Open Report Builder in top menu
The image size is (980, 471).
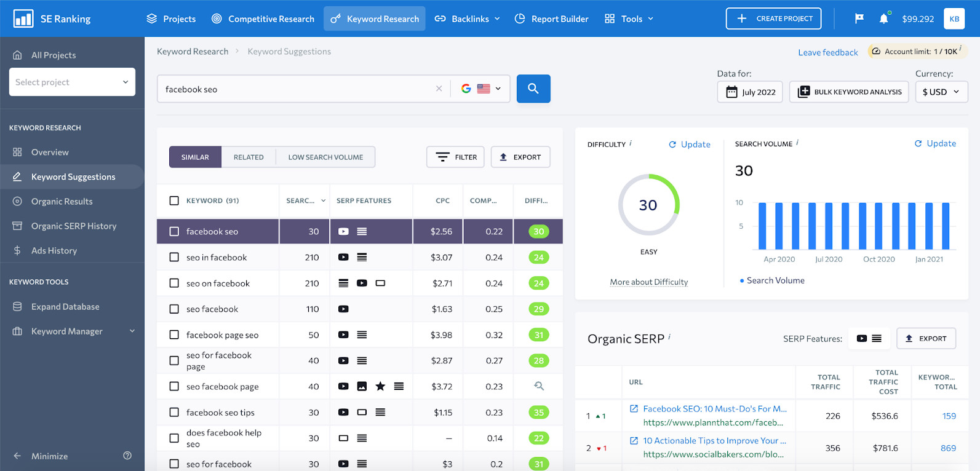coord(551,18)
